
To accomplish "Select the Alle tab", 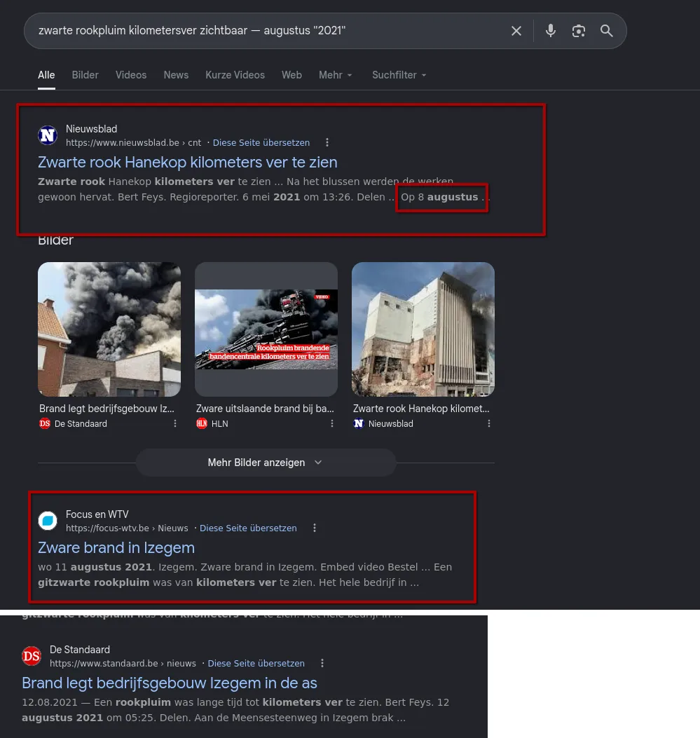I will point(46,75).
